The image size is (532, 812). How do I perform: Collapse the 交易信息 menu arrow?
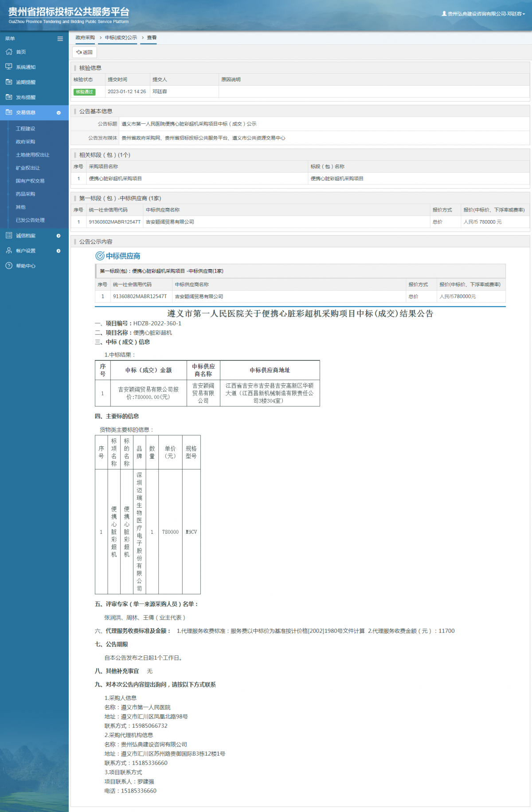[59, 113]
